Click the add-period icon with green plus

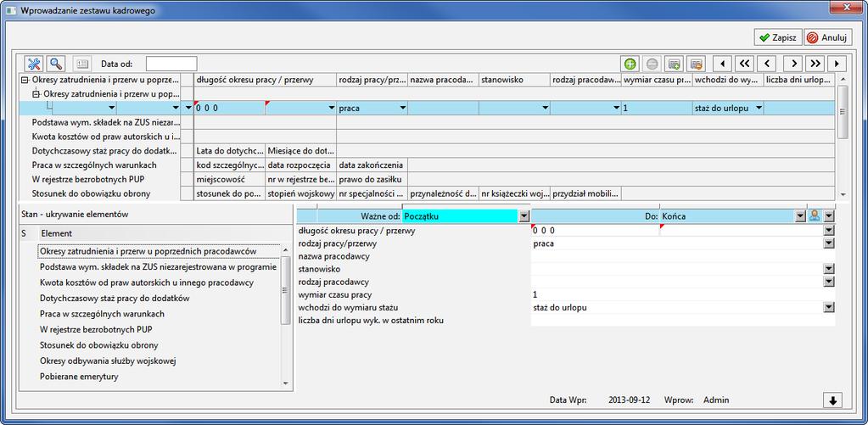point(675,64)
